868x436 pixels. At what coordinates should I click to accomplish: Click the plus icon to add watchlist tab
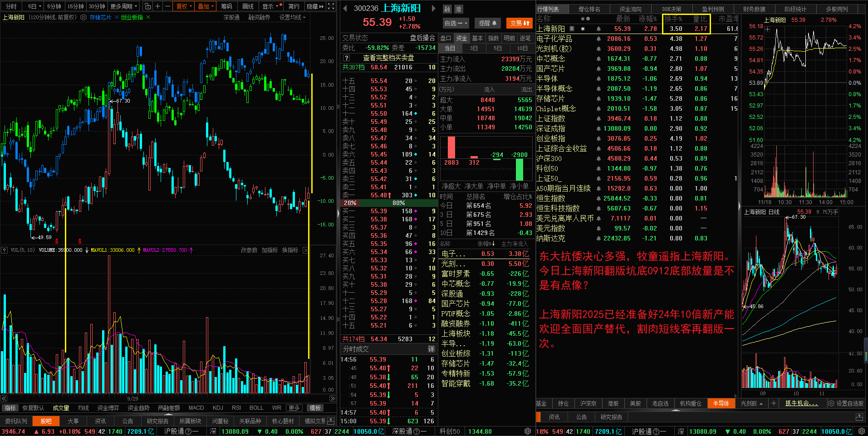(774, 403)
